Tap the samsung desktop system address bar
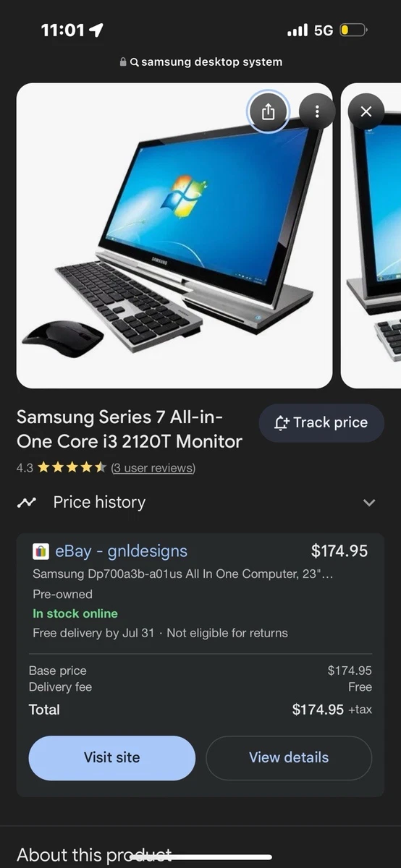401x868 pixels. click(x=200, y=62)
